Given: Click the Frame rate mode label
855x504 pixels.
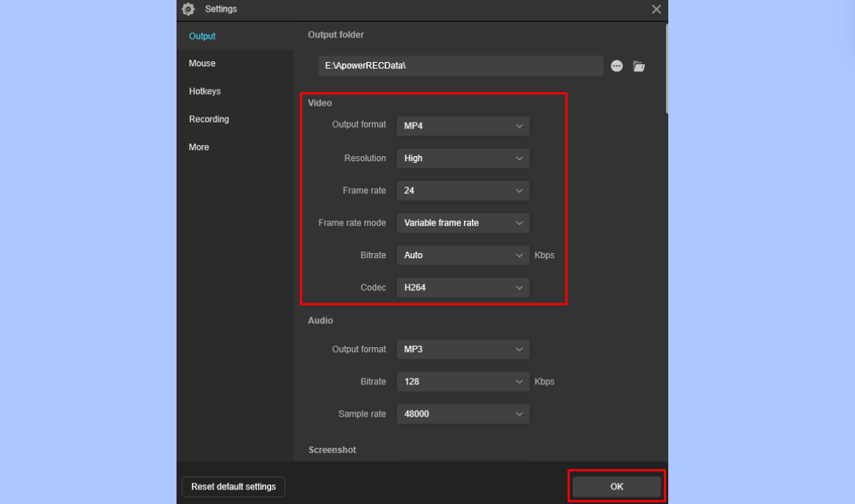Looking at the screenshot, I should coord(352,222).
